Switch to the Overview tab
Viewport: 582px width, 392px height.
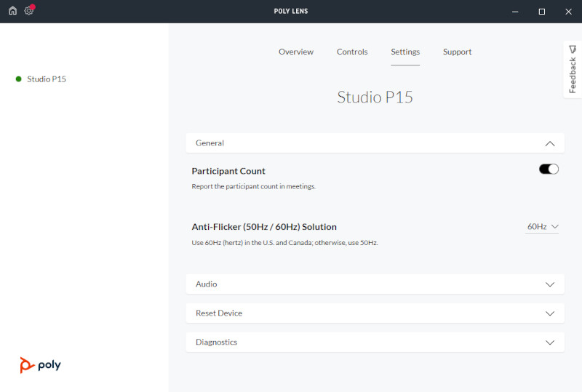pyautogui.click(x=296, y=52)
